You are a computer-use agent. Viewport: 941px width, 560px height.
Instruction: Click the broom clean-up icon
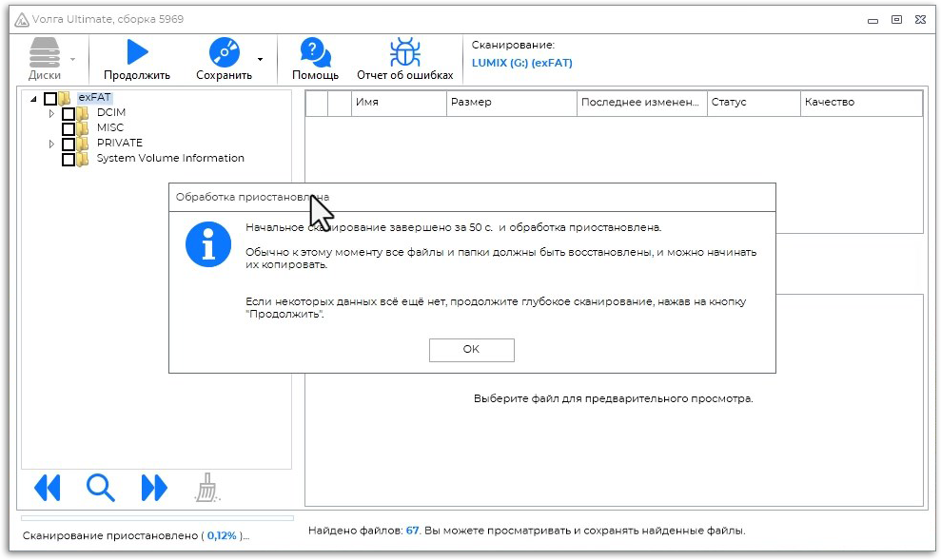(x=207, y=488)
